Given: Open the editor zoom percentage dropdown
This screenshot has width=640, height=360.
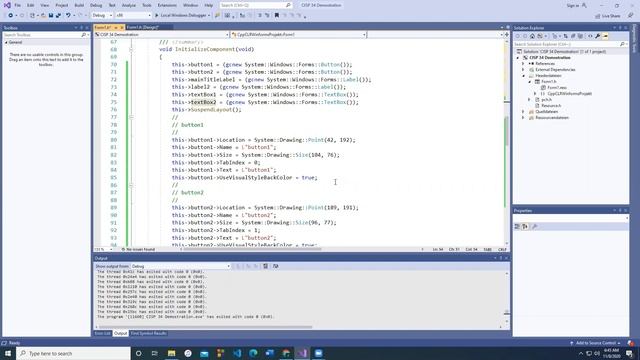Looking at the screenshot, I should (x=104, y=249).
